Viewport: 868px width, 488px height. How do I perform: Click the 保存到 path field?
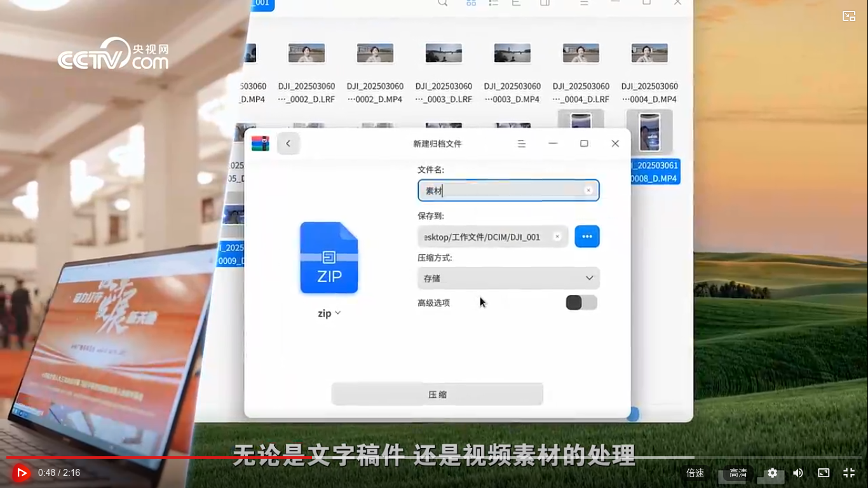pos(493,236)
